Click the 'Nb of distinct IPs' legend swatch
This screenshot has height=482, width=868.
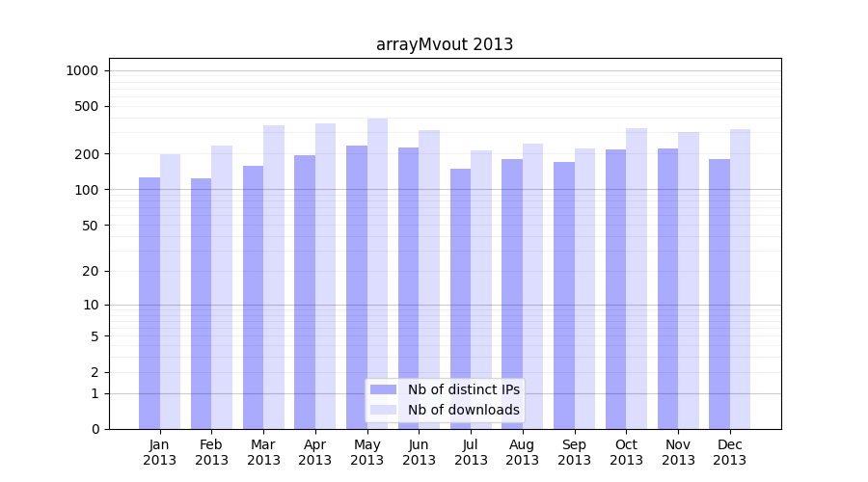(x=384, y=389)
